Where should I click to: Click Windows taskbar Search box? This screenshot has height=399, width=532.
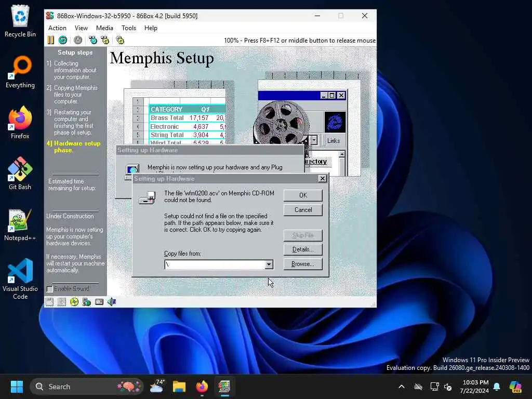coord(87,387)
